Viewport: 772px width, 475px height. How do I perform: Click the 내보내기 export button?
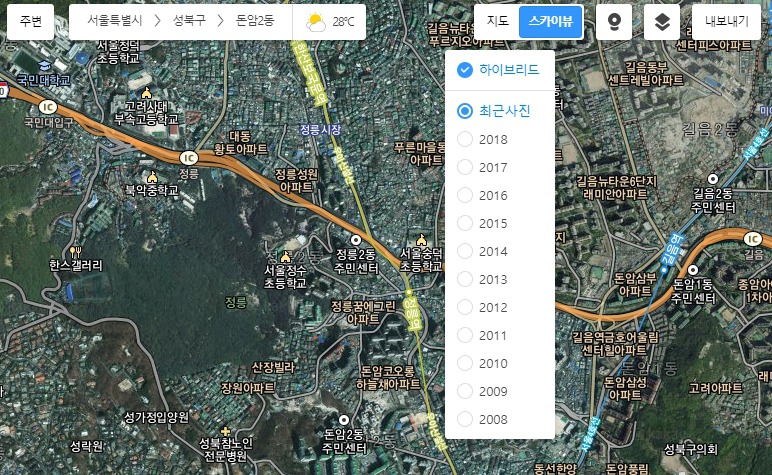[x=726, y=22]
